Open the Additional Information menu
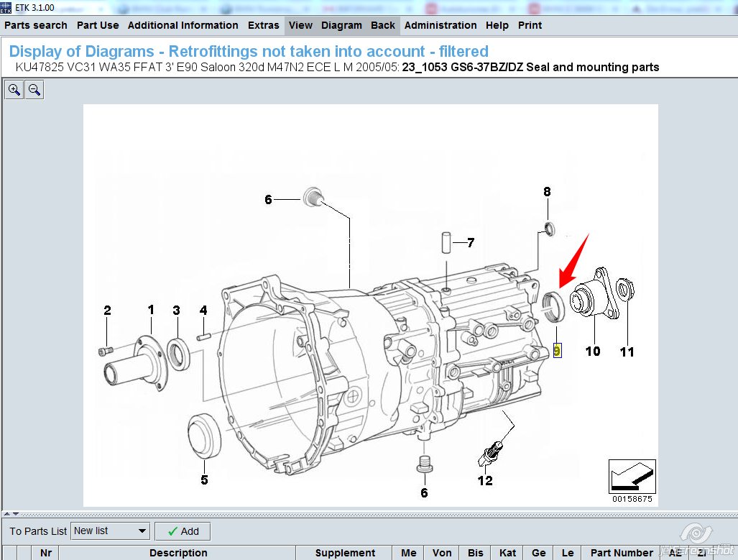 [x=183, y=25]
